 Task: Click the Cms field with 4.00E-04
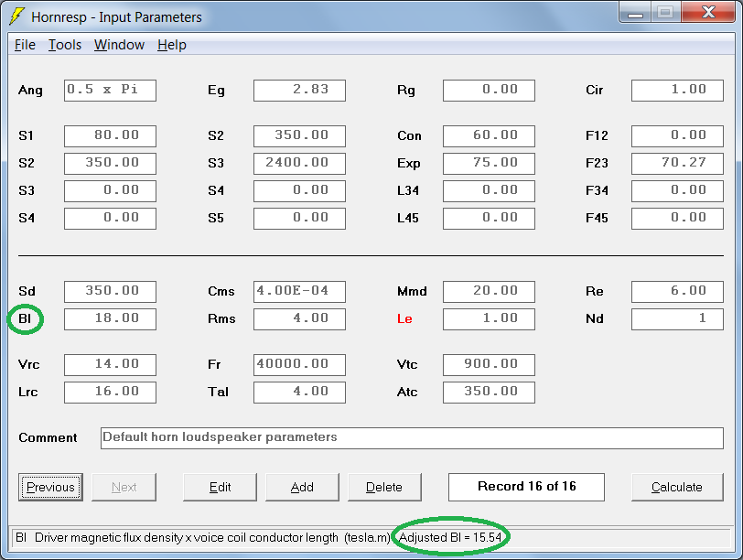[299, 292]
